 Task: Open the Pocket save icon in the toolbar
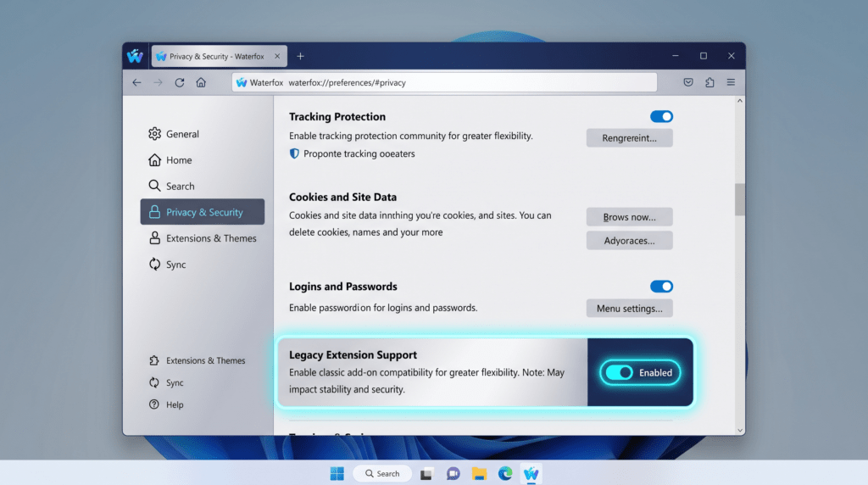(688, 82)
